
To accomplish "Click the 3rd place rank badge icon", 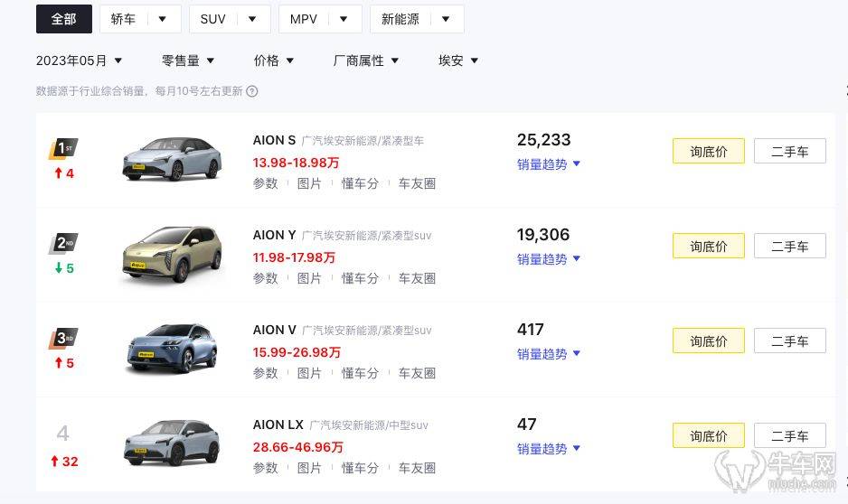I will (63, 339).
